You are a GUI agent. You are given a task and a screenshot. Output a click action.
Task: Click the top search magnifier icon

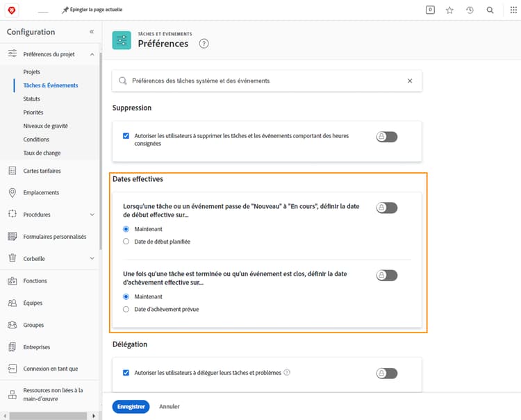[490, 10]
